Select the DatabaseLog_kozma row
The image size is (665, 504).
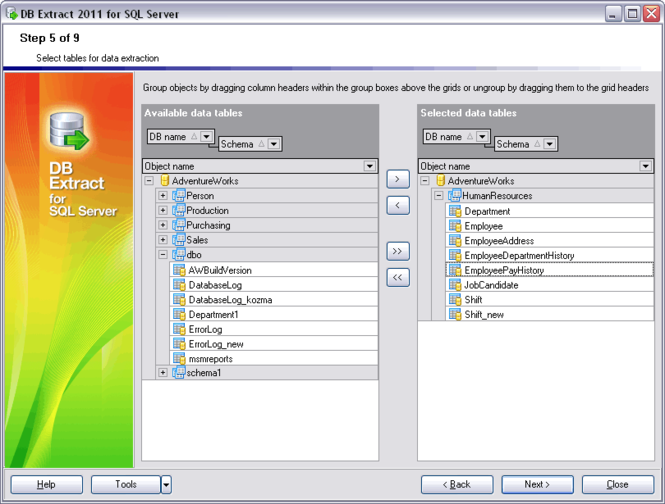click(274, 300)
